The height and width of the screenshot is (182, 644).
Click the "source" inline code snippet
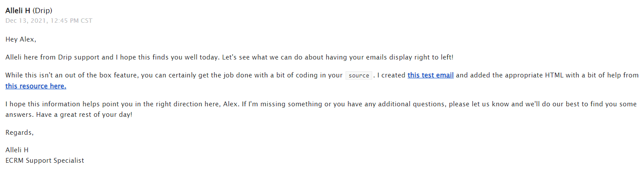359,75
